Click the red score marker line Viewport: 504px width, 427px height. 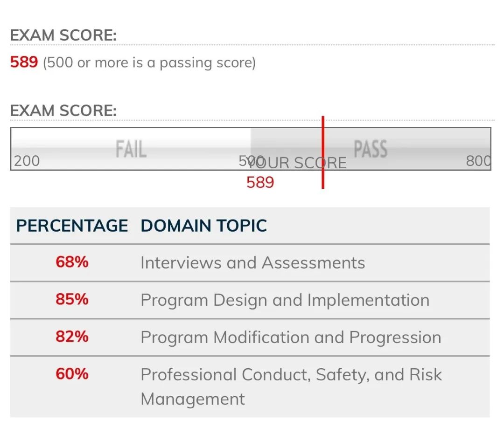click(323, 152)
